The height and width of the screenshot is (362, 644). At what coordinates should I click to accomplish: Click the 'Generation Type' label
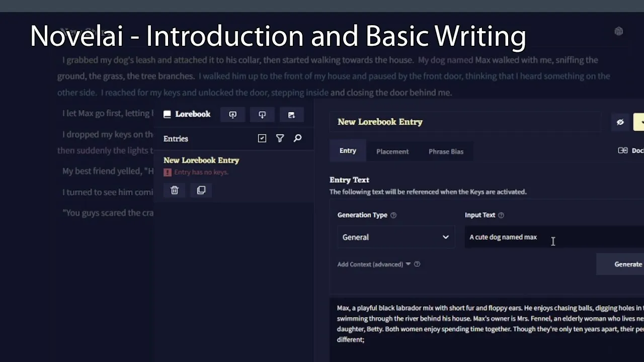point(362,215)
